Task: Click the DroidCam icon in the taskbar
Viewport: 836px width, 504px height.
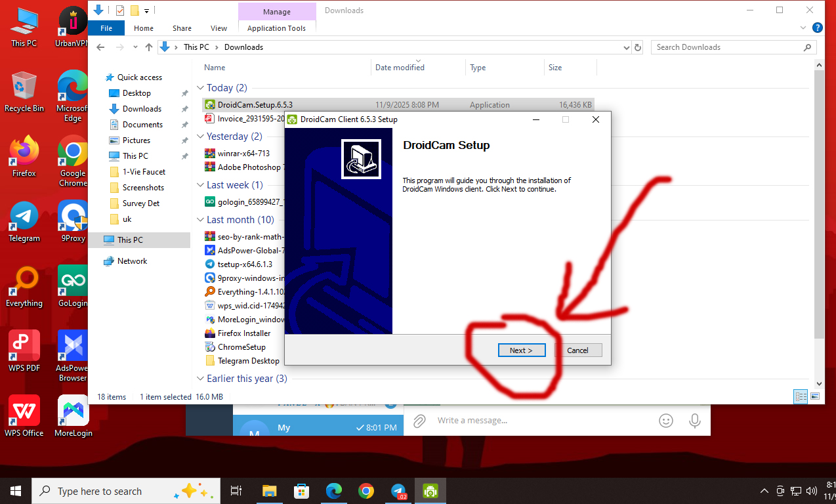Action: pyautogui.click(x=430, y=490)
